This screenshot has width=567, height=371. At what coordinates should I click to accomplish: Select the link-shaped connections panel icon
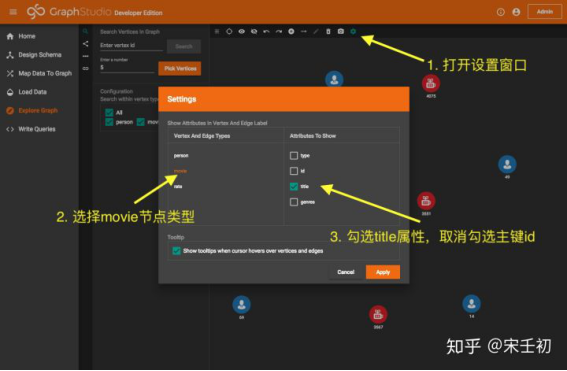85,68
